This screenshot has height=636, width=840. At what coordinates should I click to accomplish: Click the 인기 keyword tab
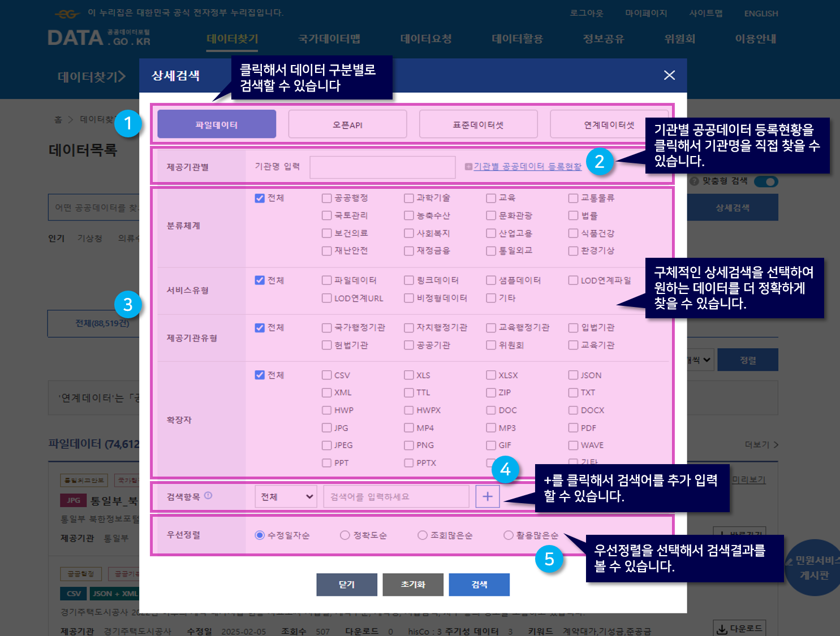point(56,238)
